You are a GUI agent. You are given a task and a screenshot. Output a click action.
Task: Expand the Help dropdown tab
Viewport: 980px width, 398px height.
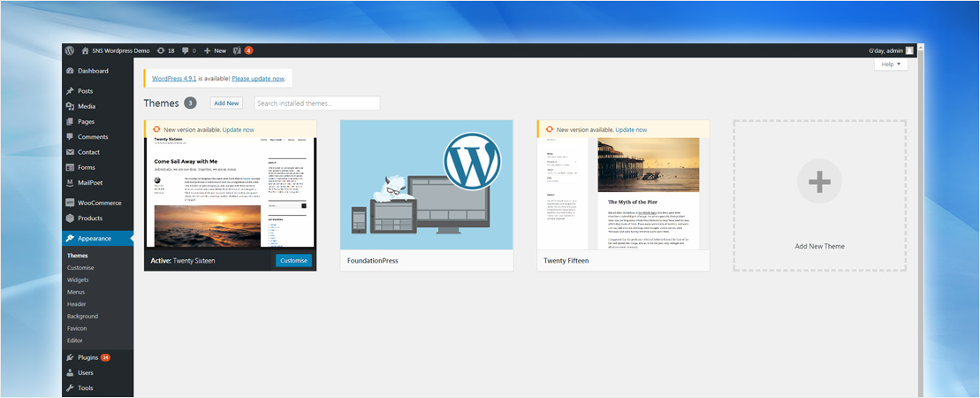coord(890,65)
